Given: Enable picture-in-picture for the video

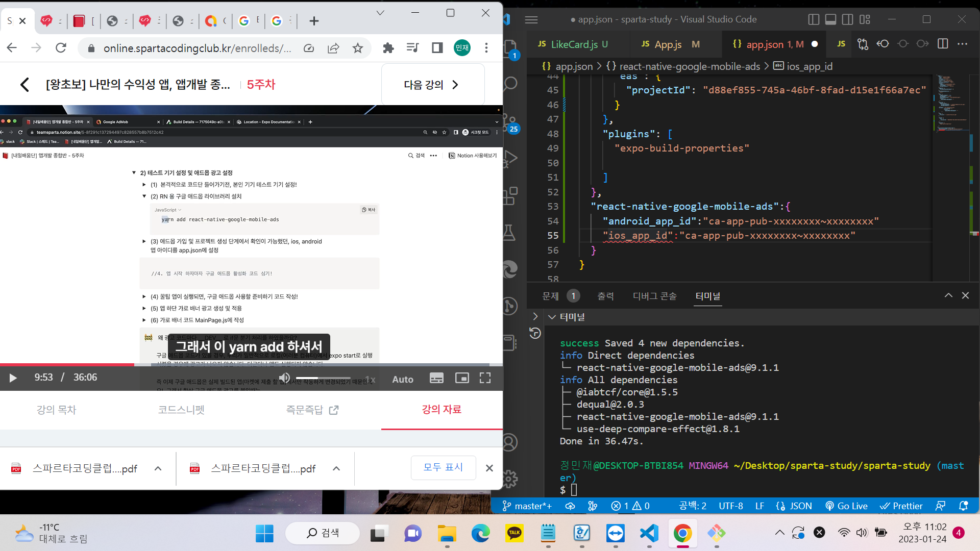Looking at the screenshot, I should pyautogui.click(x=462, y=378).
